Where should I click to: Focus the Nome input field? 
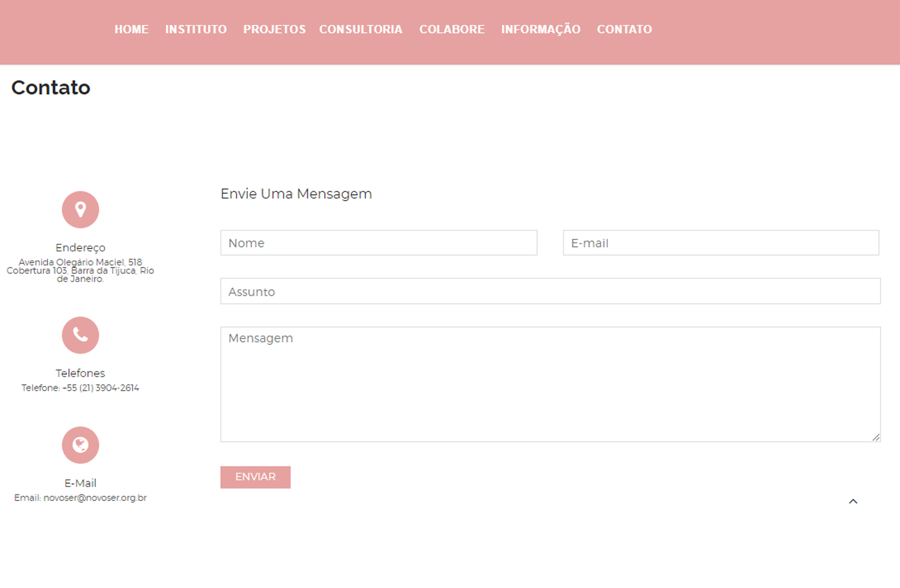(x=379, y=243)
